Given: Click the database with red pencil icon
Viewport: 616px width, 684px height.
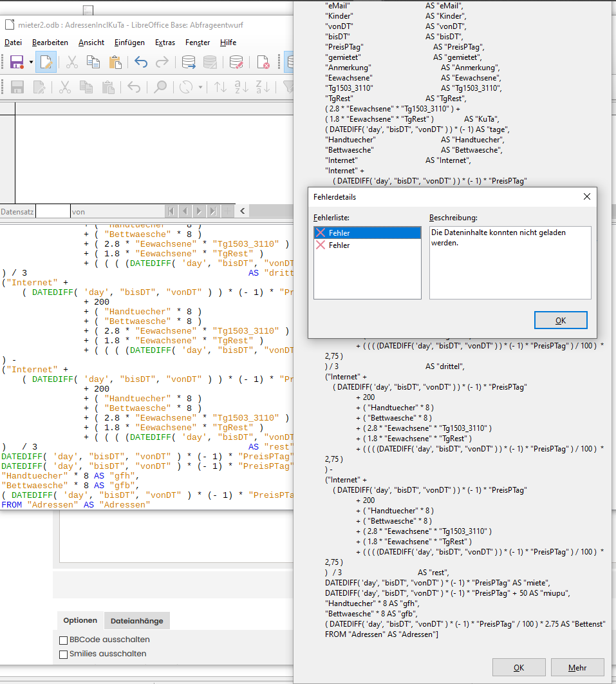Looking at the screenshot, I should click(x=236, y=62).
